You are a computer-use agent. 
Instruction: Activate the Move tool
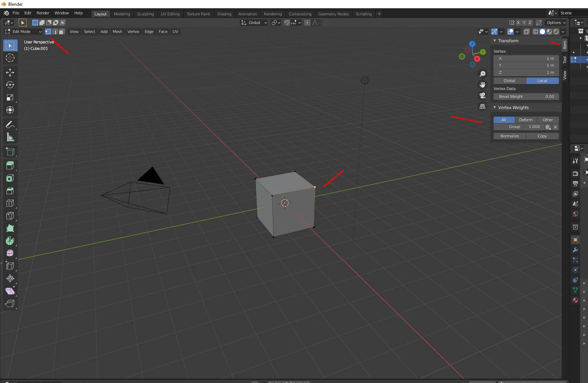tap(10, 73)
